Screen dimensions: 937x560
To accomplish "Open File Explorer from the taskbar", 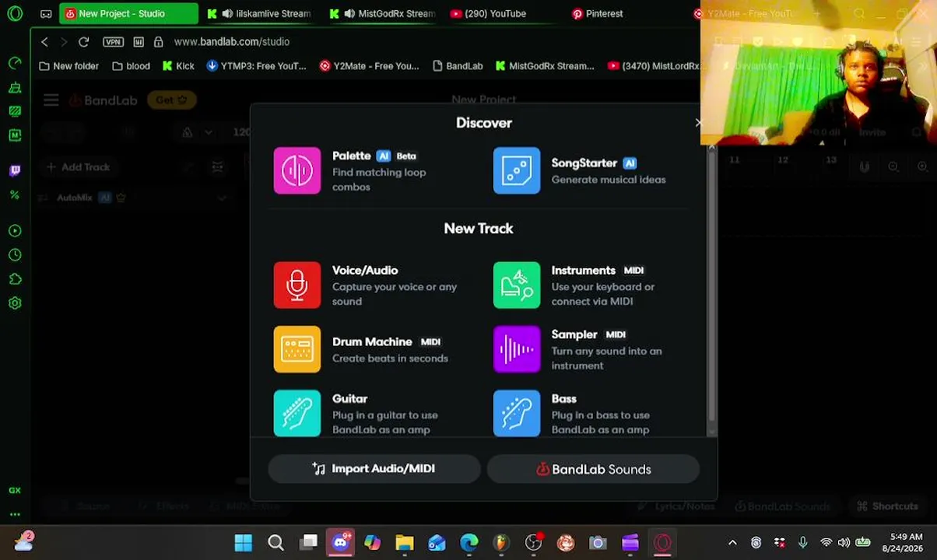I will click(405, 543).
